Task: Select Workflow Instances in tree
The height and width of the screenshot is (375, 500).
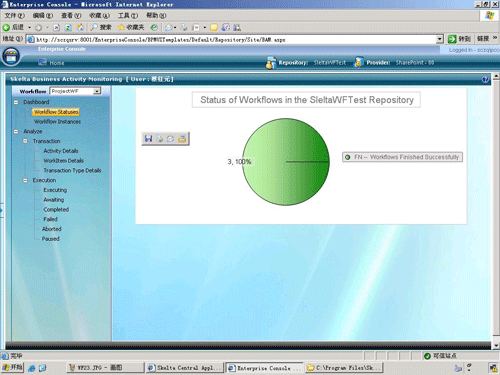Action: pyautogui.click(x=57, y=122)
